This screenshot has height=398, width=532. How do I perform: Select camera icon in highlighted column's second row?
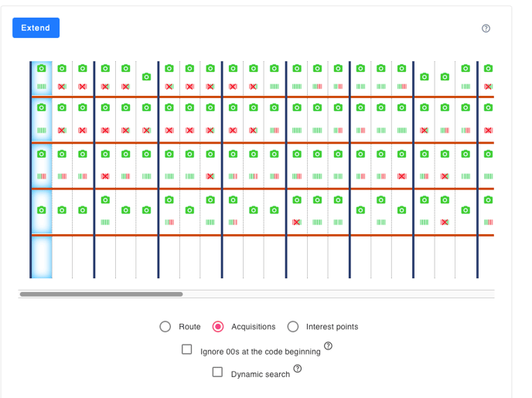(42, 108)
